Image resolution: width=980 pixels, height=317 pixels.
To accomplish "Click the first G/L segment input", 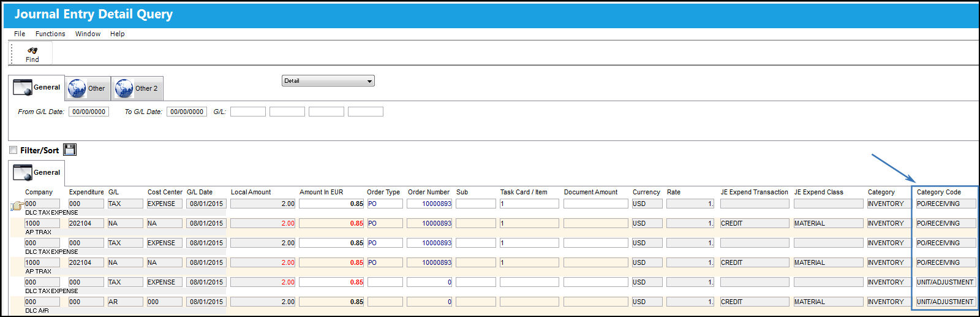I will (248, 112).
